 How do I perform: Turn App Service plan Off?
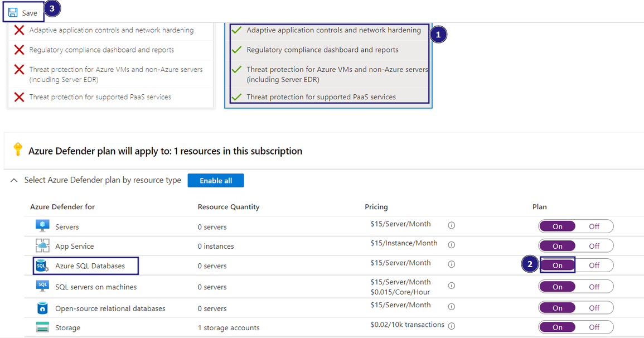(x=594, y=246)
